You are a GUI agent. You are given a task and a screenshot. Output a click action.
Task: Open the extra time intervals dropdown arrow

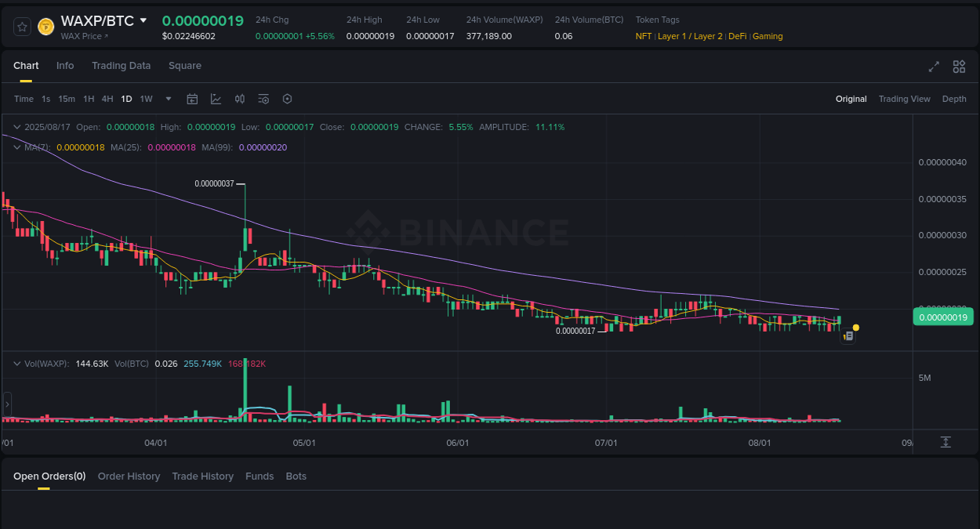pos(168,99)
